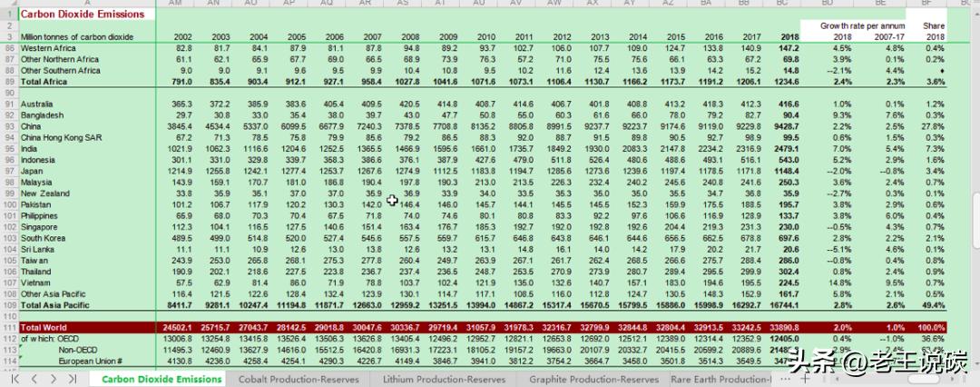
Task: Select row header 93
Action: pos(9,126)
